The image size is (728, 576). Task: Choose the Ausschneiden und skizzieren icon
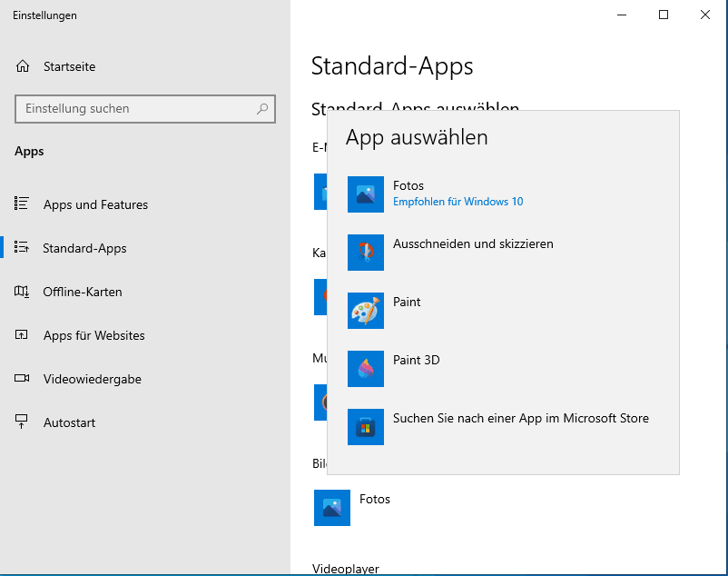[366, 253]
